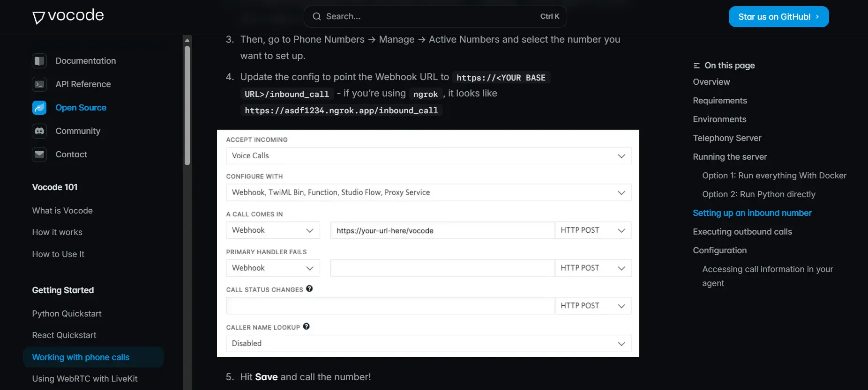This screenshot has width=868, height=390.
Task: Click the Community Discord icon
Action: tap(39, 131)
